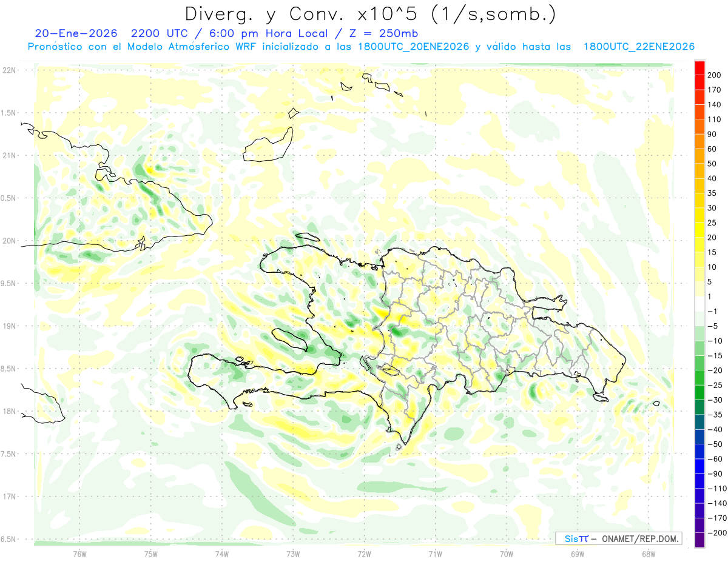728x562 pixels.
Task: Click the '1800UTC_22ENE2026' valid-until text
Action: (x=638, y=47)
